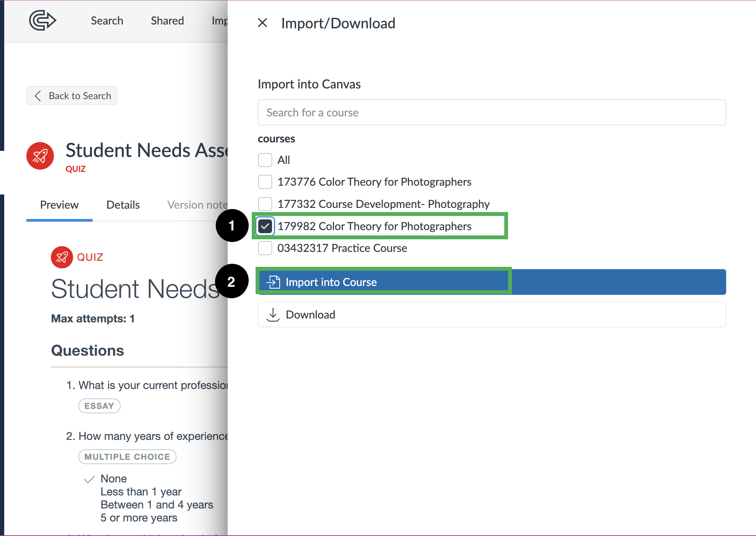
Task: Open the Shared menu item
Action: (x=167, y=21)
